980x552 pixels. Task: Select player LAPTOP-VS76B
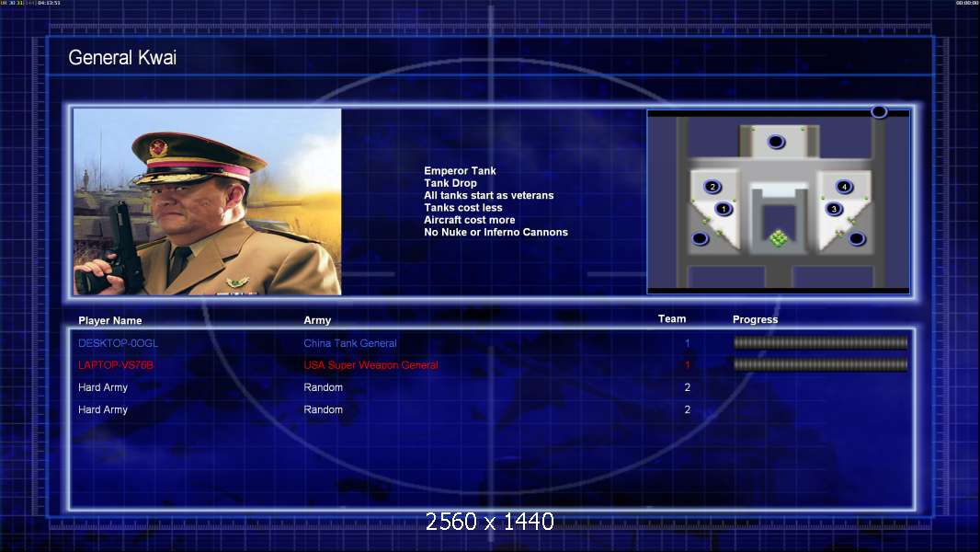coord(116,365)
